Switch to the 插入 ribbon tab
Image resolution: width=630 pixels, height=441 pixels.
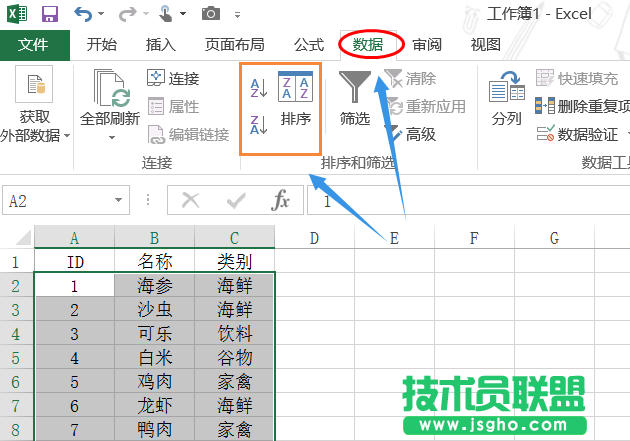[x=161, y=45]
